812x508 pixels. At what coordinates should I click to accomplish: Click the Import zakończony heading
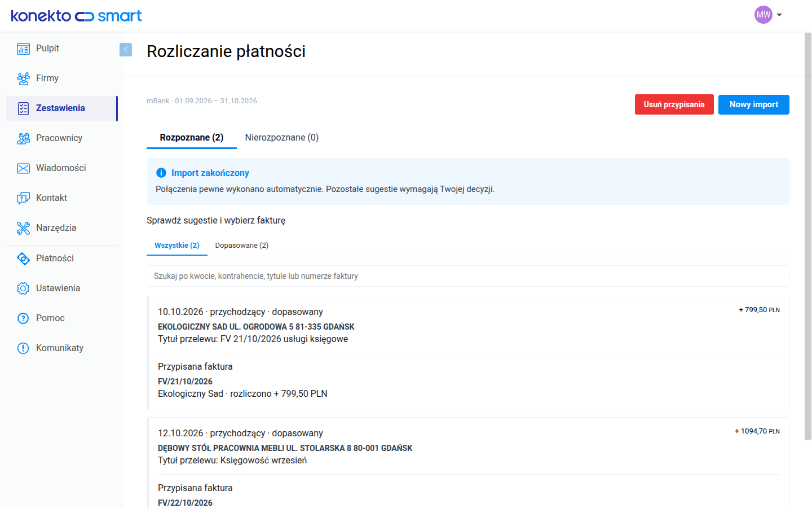tap(210, 173)
